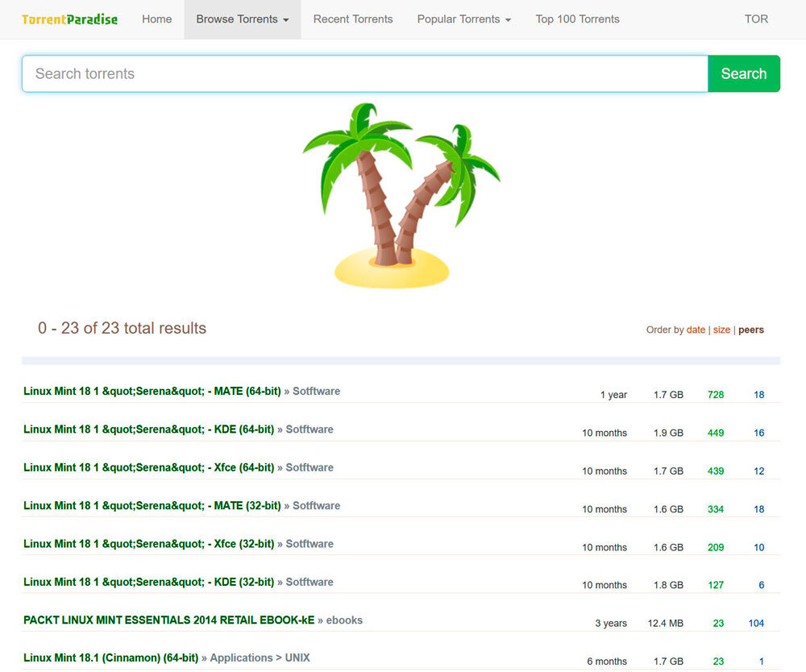Click leech count 104
The image size is (806, 672).
tap(756, 623)
